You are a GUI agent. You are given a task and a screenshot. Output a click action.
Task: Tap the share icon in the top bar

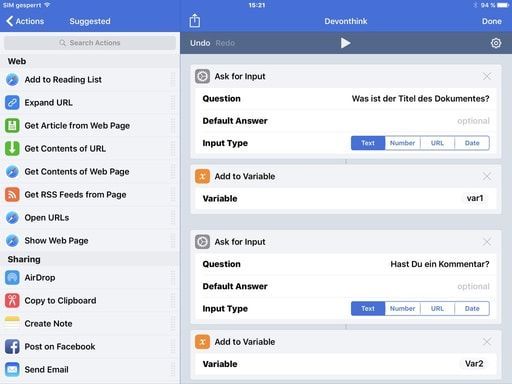195,21
